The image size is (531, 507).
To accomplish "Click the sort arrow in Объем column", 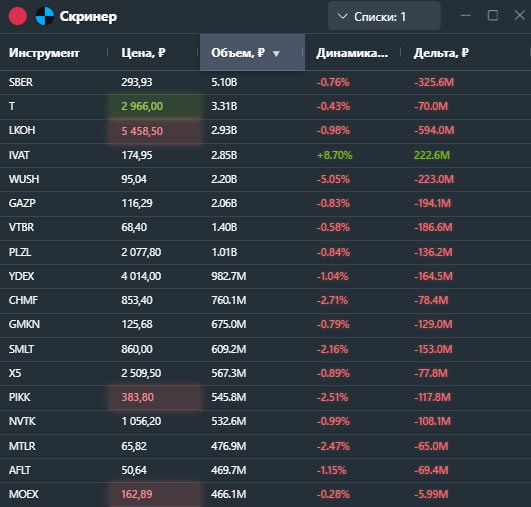I will [276, 54].
